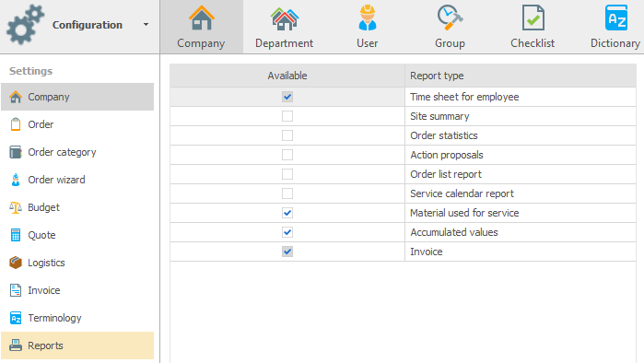The image size is (644, 363).
Task: Select Reports in Settings sidebar
Action: 77,345
